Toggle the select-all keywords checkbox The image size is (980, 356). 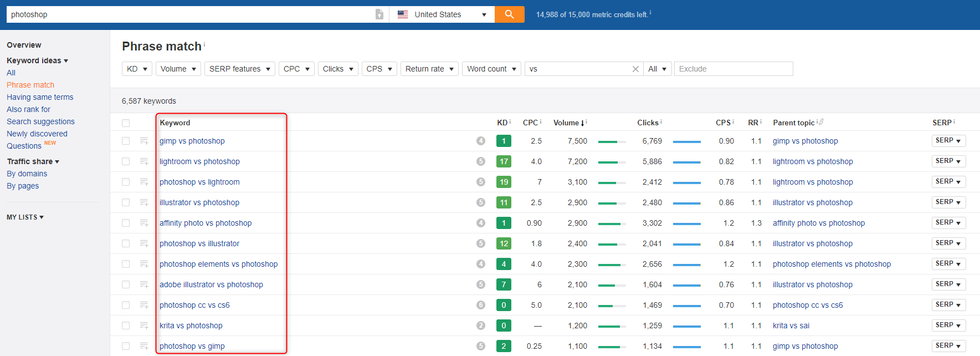point(126,123)
